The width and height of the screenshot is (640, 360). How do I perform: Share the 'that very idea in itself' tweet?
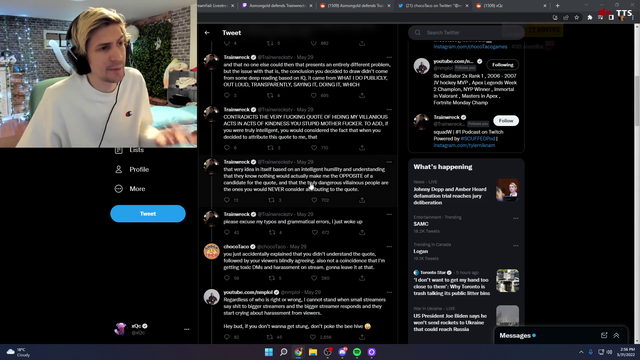pyautogui.click(x=362, y=200)
